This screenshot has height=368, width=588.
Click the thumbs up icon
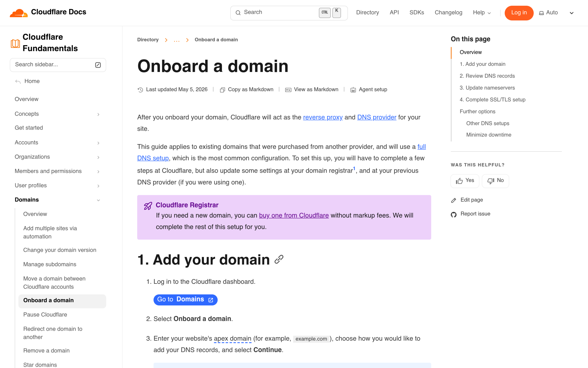[459, 181]
